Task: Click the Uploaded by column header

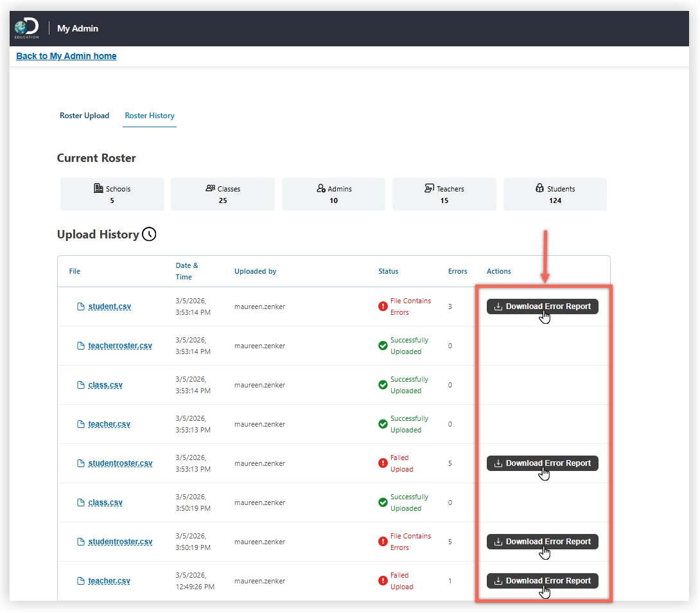Action: [255, 271]
